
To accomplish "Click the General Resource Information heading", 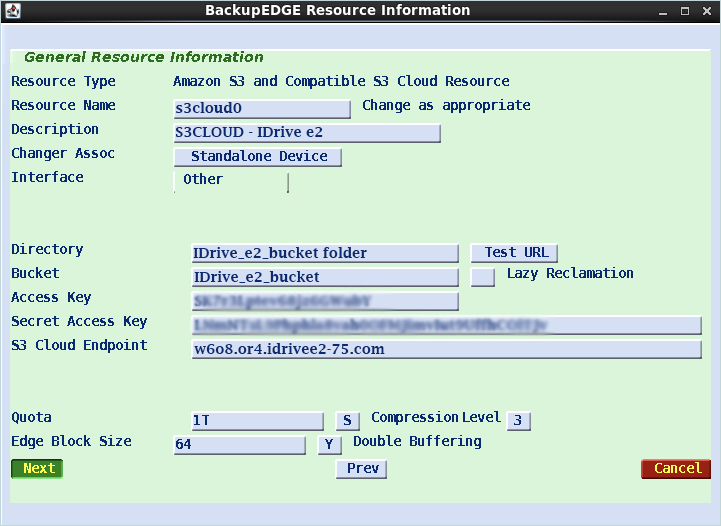I will click(x=143, y=57).
